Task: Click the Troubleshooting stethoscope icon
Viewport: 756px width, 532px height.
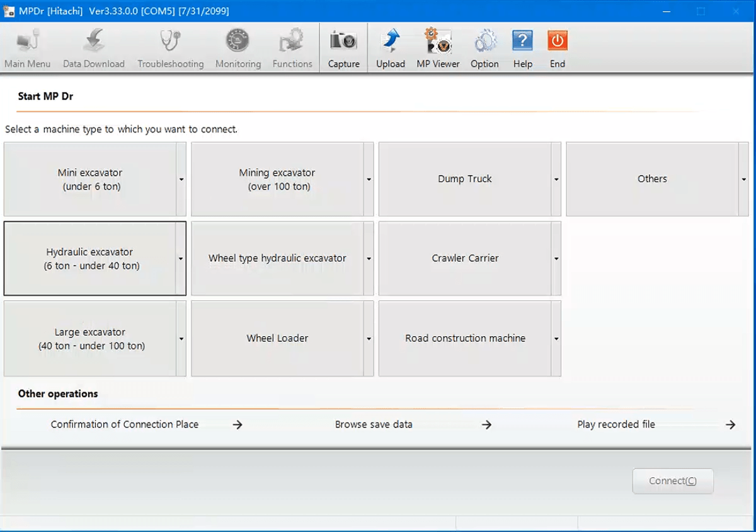Action: (x=170, y=42)
